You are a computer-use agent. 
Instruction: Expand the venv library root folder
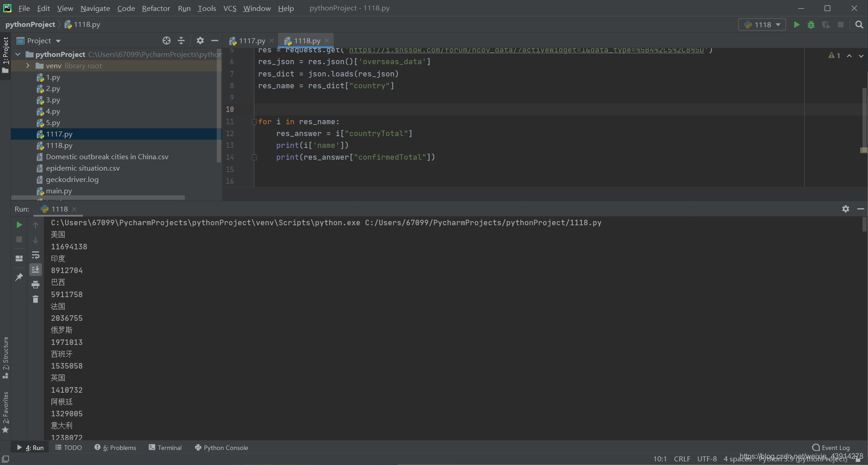(x=28, y=66)
